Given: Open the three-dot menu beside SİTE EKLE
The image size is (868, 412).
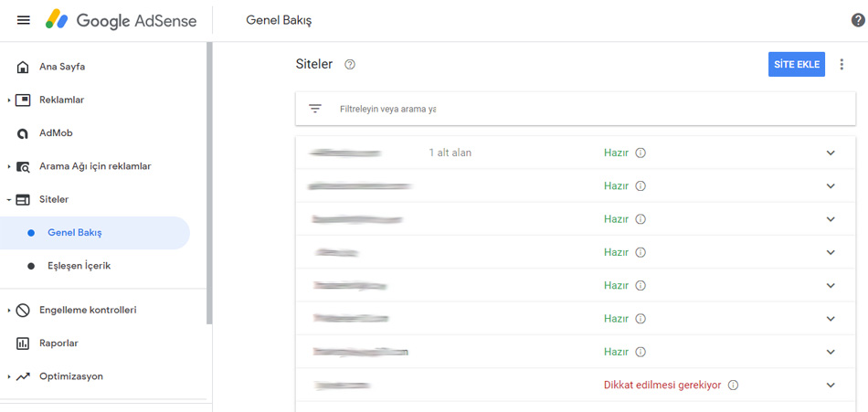Looking at the screenshot, I should point(842,64).
